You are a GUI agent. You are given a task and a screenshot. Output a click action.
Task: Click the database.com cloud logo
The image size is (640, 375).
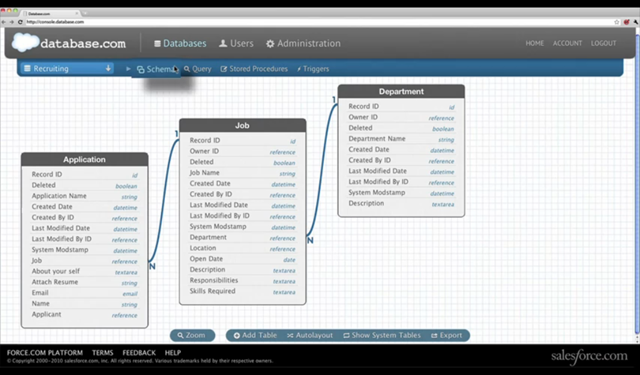(x=25, y=42)
